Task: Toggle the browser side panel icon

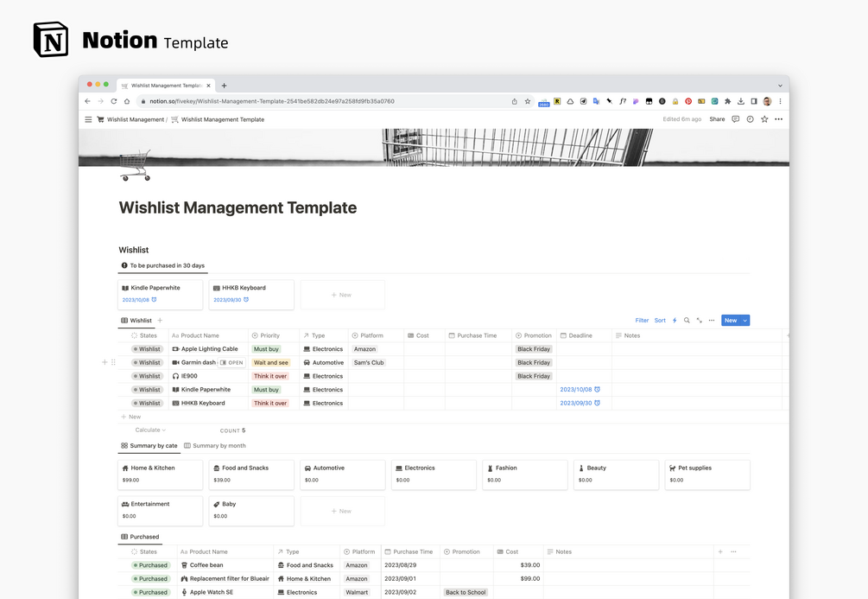Action: tap(754, 101)
